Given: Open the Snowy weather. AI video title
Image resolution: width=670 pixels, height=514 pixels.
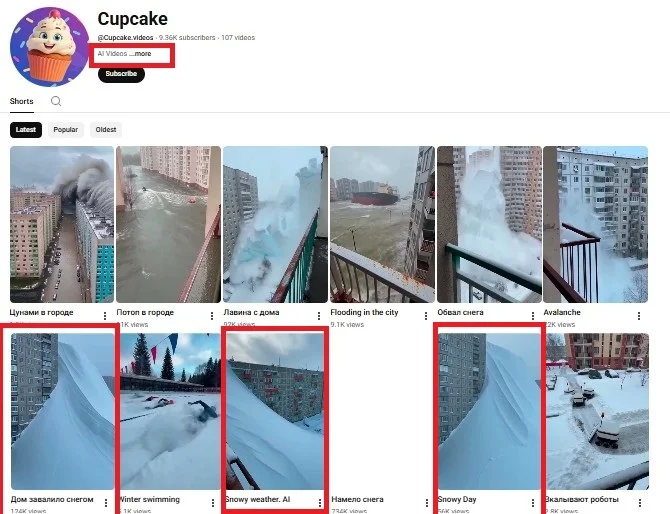Looking at the screenshot, I should (x=258, y=499).
